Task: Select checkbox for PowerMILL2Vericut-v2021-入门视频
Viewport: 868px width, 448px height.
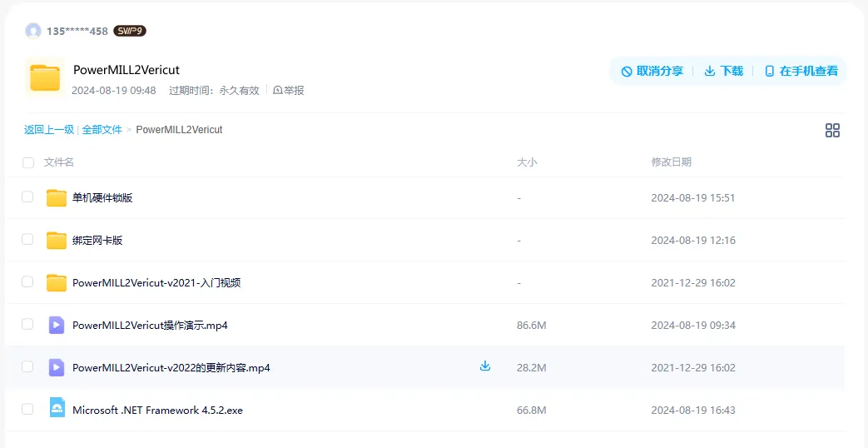Action: [27, 282]
